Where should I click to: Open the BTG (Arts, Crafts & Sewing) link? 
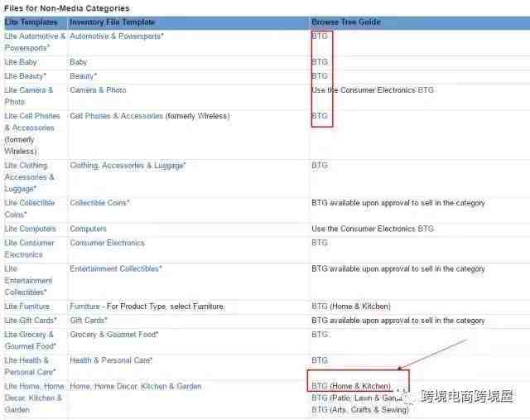tap(360, 410)
